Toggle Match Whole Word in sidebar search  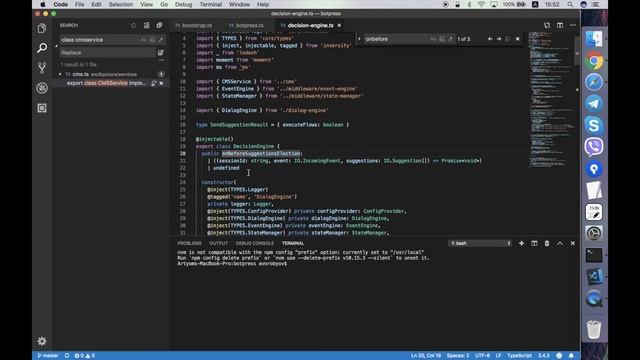pyautogui.click(x=152, y=40)
